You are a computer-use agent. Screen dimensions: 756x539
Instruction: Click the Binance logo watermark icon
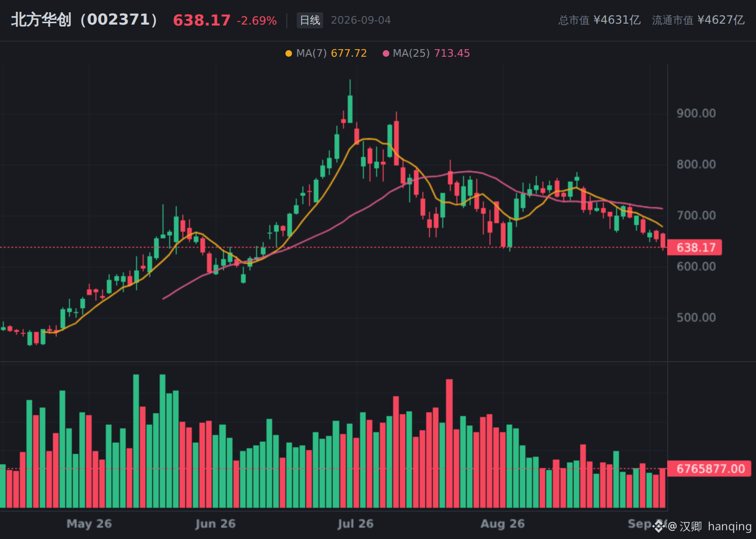coord(659,526)
